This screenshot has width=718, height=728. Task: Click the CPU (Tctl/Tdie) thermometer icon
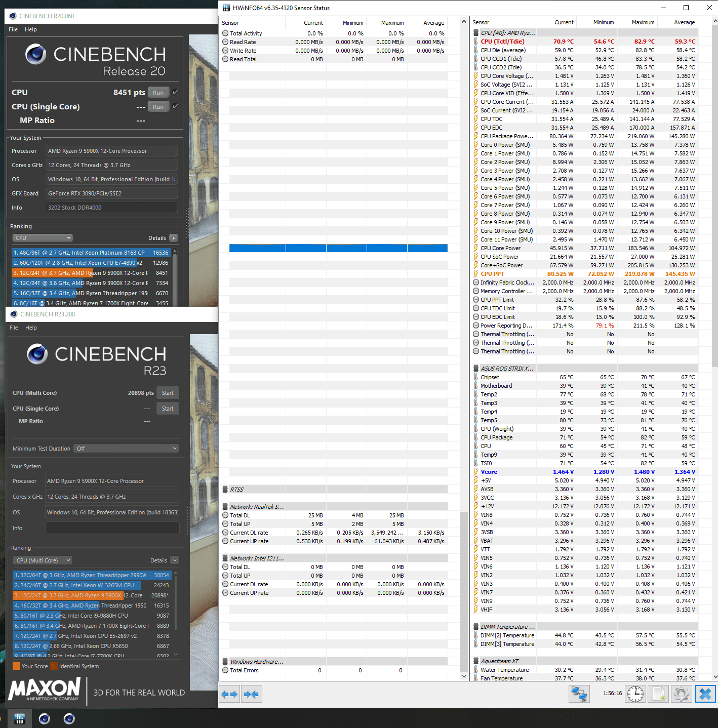(x=476, y=42)
